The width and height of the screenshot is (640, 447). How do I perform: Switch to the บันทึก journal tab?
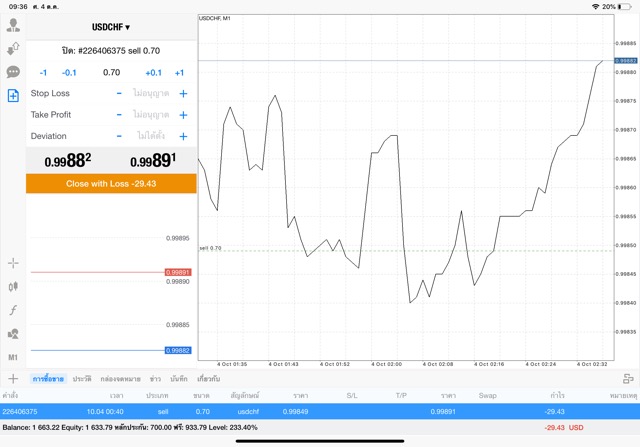click(179, 379)
